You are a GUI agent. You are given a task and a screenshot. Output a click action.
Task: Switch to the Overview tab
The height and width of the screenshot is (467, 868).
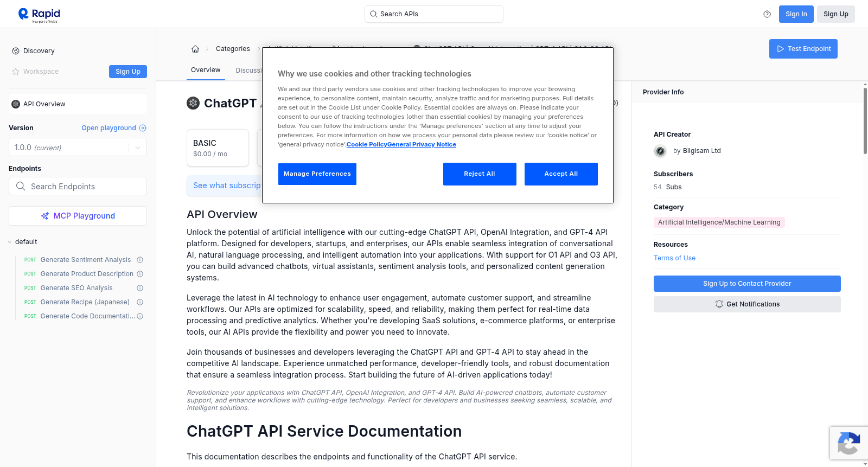pos(206,71)
